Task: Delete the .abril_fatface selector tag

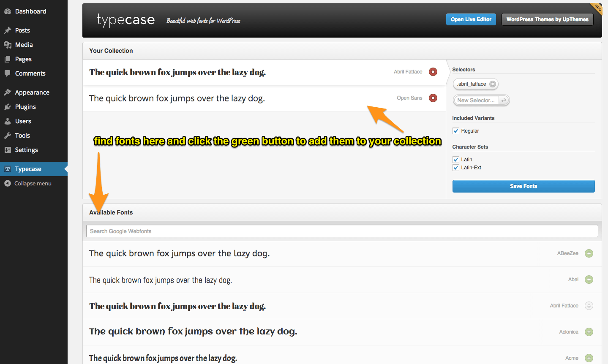Action: [493, 84]
